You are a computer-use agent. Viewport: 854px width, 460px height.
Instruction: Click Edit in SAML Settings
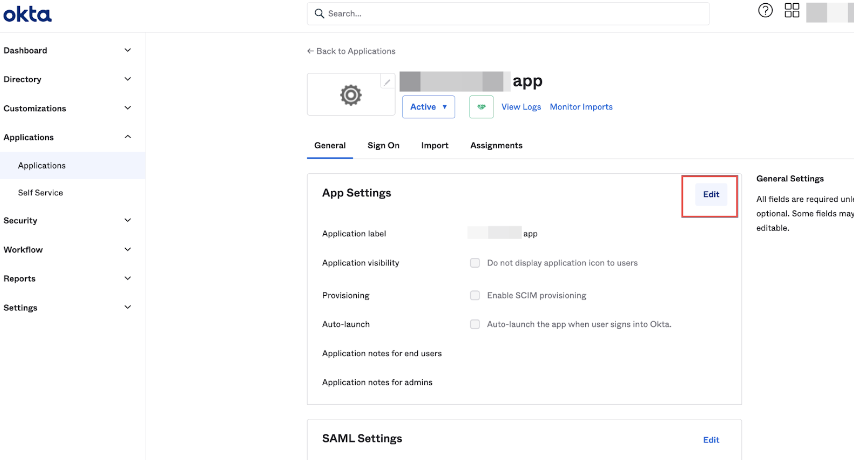pos(711,440)
